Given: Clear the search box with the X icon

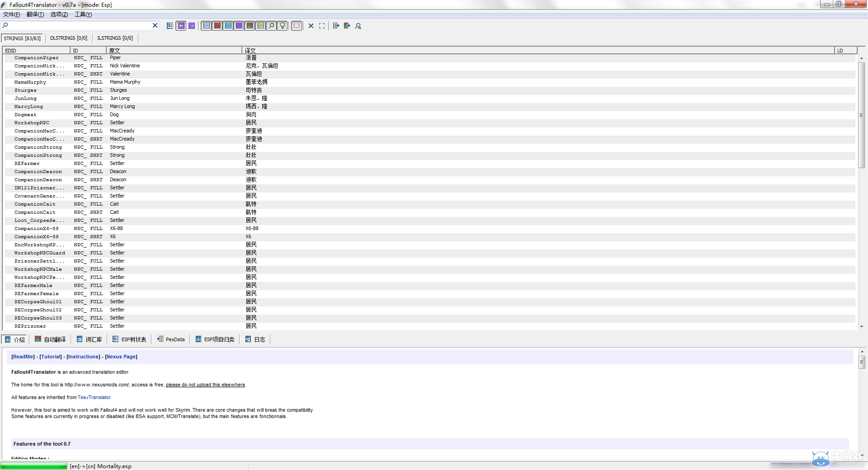Looking at the screenshot, I should click(x=155, y=26).
